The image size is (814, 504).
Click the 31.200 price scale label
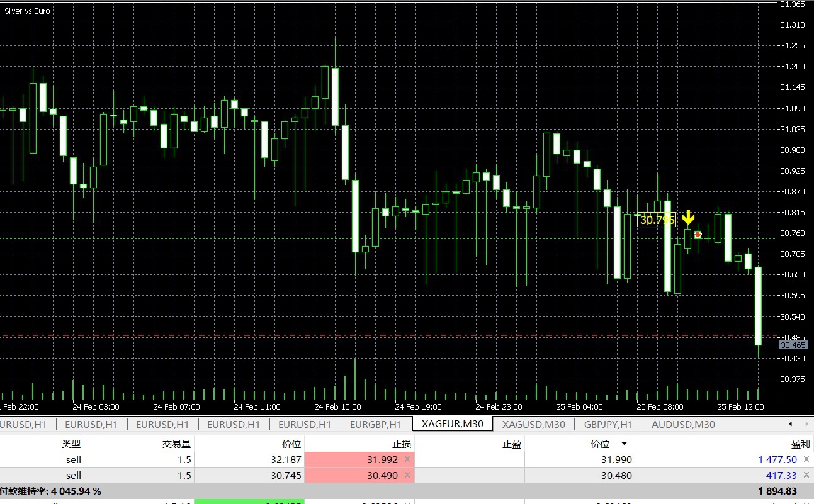point(792,67)
